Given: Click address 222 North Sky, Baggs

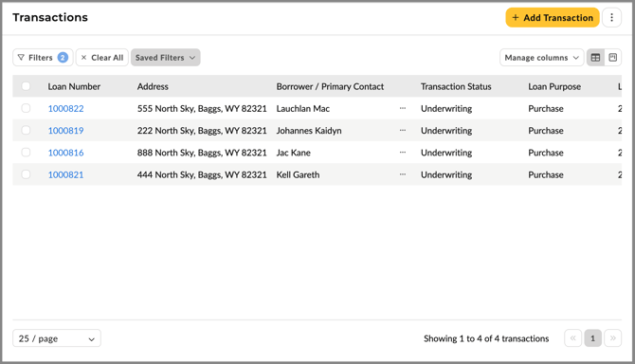Looking at the screenshot, I should [x=202, y=131].
